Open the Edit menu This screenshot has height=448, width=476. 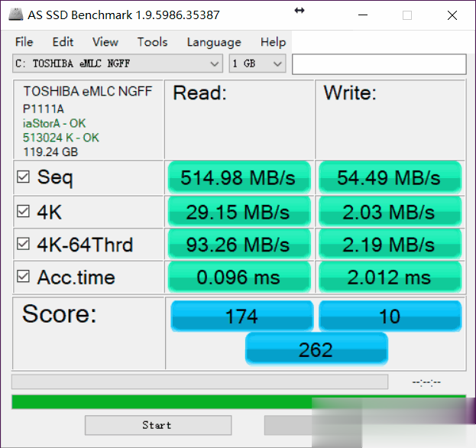pos(63,42)
